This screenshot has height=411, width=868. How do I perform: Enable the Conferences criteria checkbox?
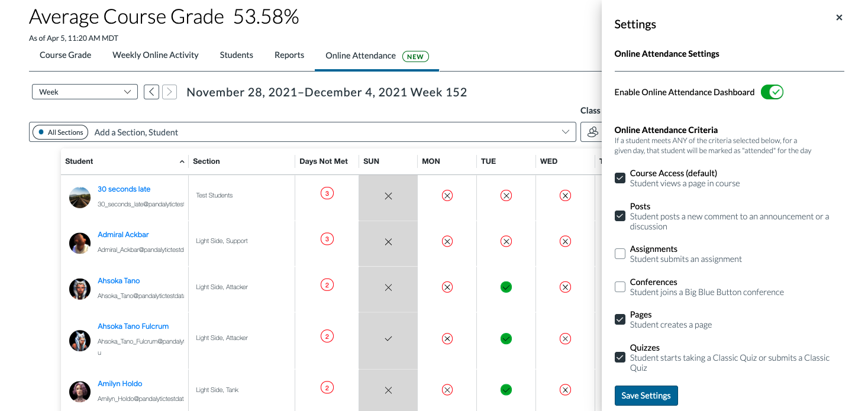pos(620,287)
